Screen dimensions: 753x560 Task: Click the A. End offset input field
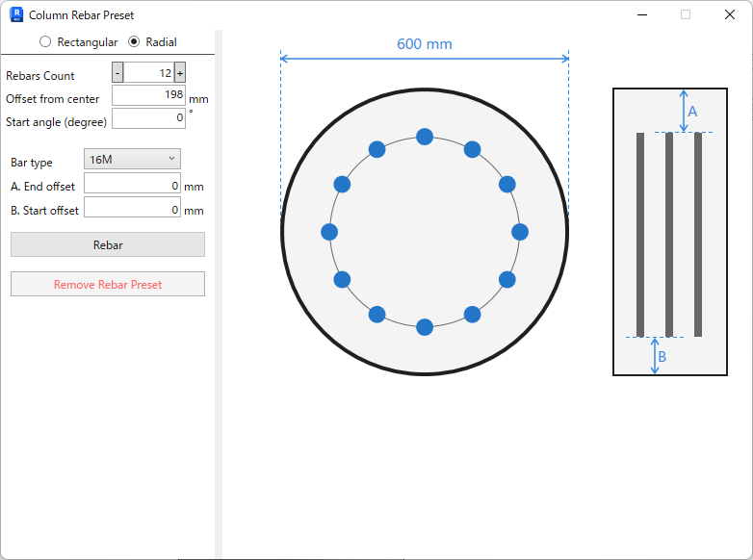pyautogui.click(x=132, y=183)
